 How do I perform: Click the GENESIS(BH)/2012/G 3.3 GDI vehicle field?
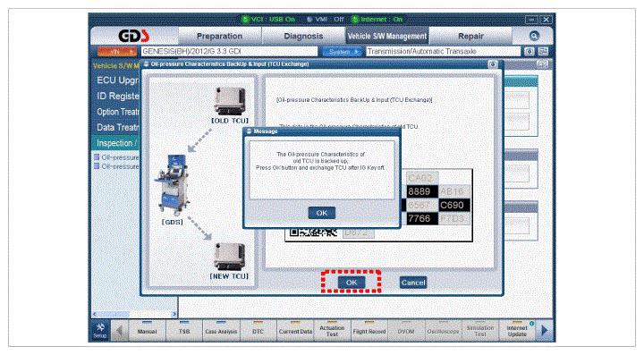click(229, 51)
